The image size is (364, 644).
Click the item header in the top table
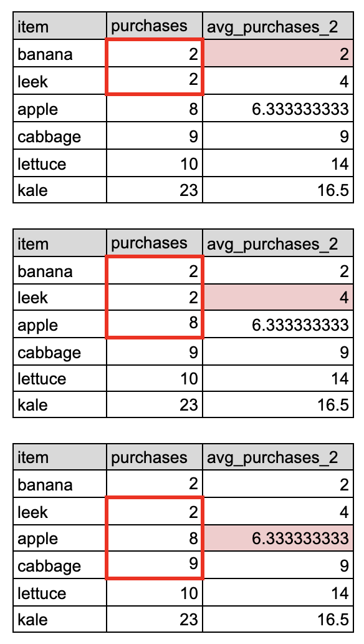pyautogui.click(x=60, y=26)
